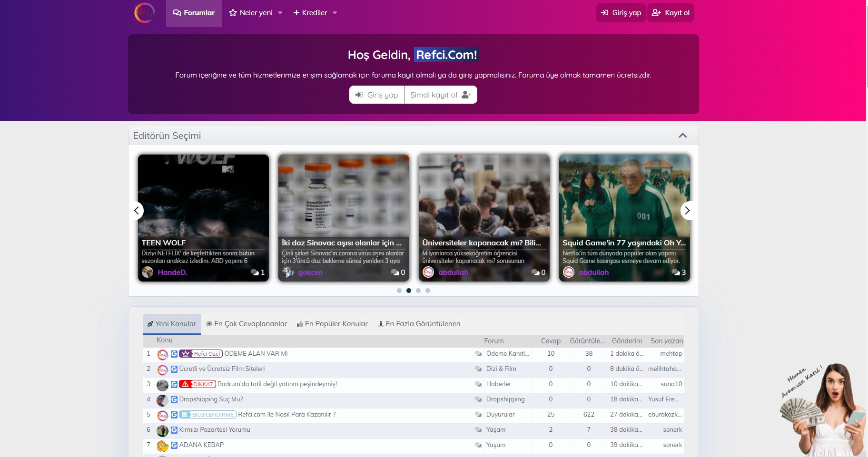868x457 pixels.
Task: Switch to Yeni Konular tab
Action: click(x=172, y=324)
